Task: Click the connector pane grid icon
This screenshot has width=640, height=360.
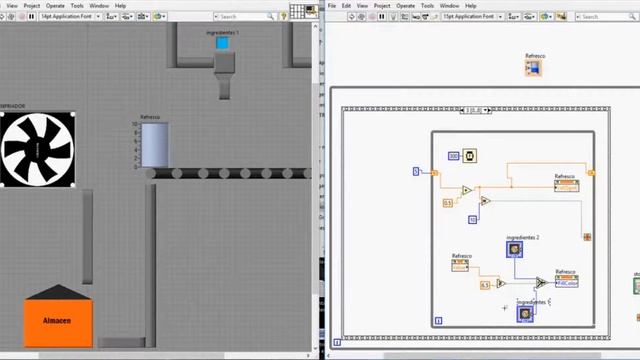Action: pos(297,11)
